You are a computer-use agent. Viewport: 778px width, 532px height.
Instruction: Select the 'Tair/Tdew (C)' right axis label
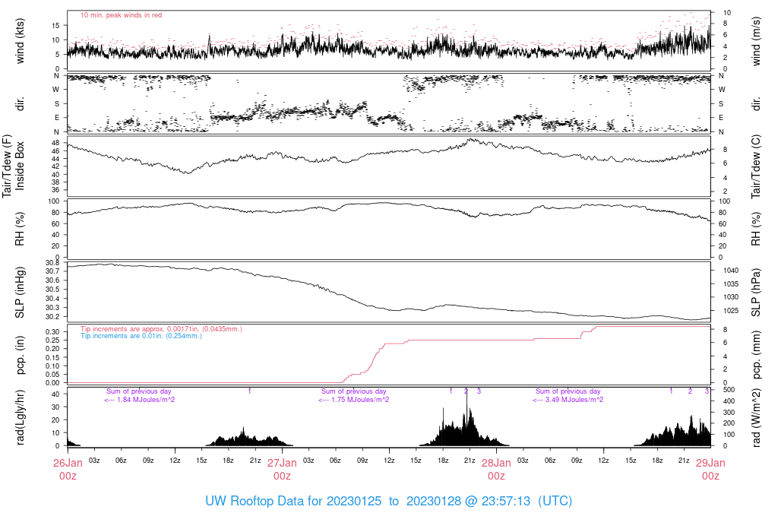756,166
